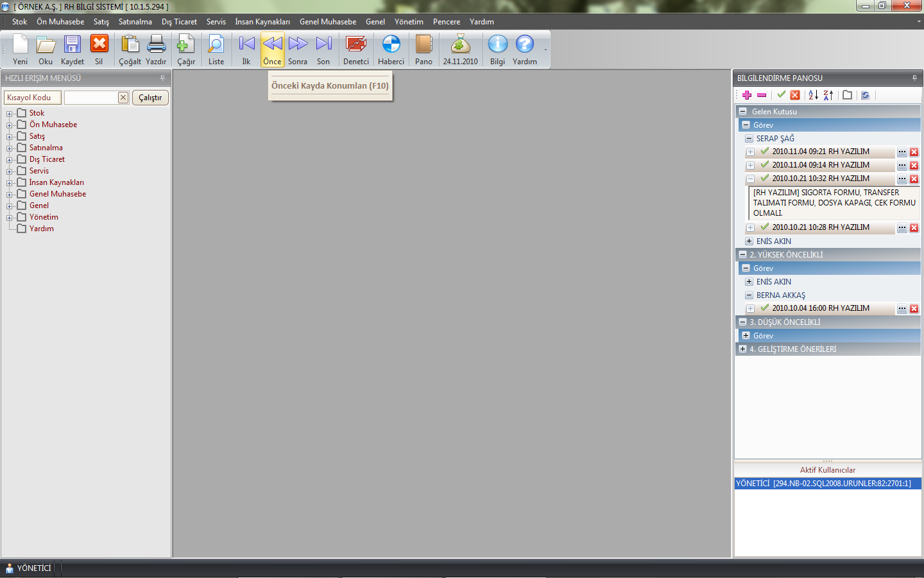Open the İnsan Kaynakları menu
924x578 pixels.
[262, 22]
